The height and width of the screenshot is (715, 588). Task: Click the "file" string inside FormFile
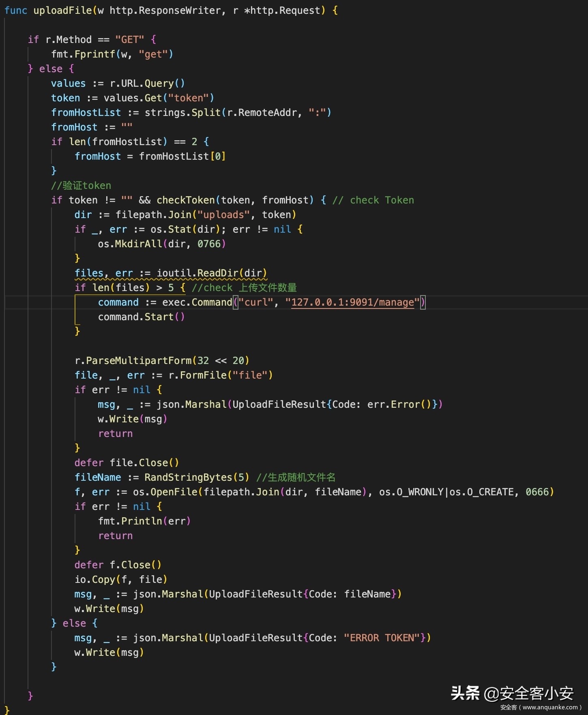250,375
